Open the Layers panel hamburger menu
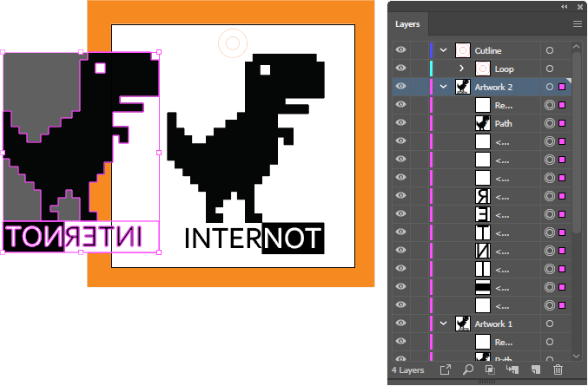This screenshot has width=588, height=386. point(577,24)
